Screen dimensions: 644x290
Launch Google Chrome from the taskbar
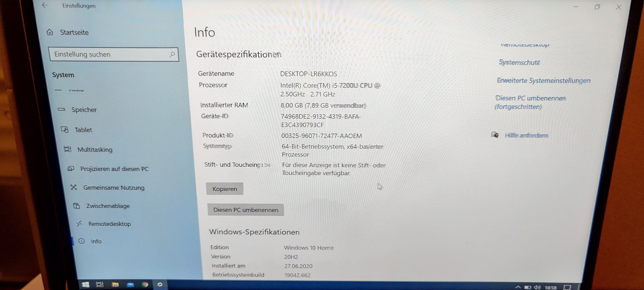click(145, 285)
